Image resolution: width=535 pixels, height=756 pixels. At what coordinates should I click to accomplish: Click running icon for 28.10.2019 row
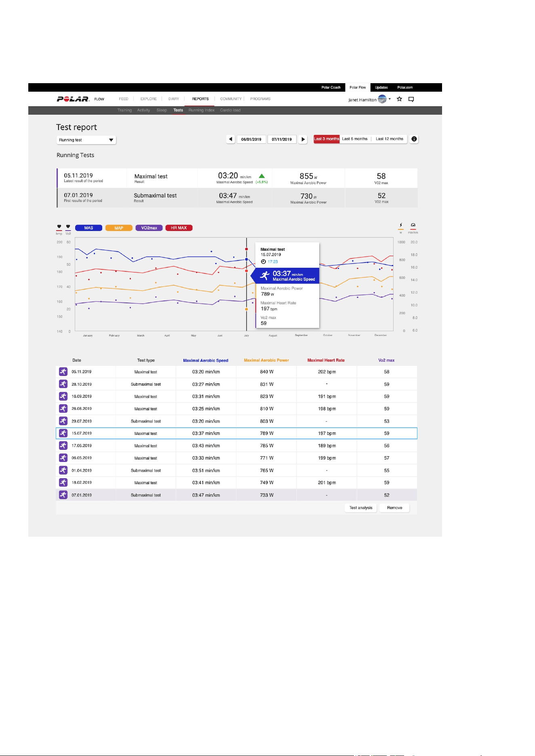(x=63, y=384)
